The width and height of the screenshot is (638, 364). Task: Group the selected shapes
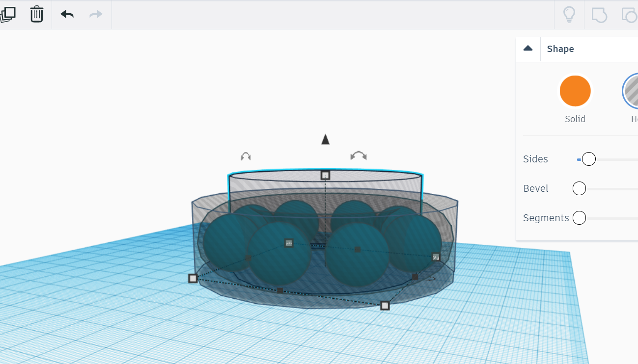[x=599, y=14]
